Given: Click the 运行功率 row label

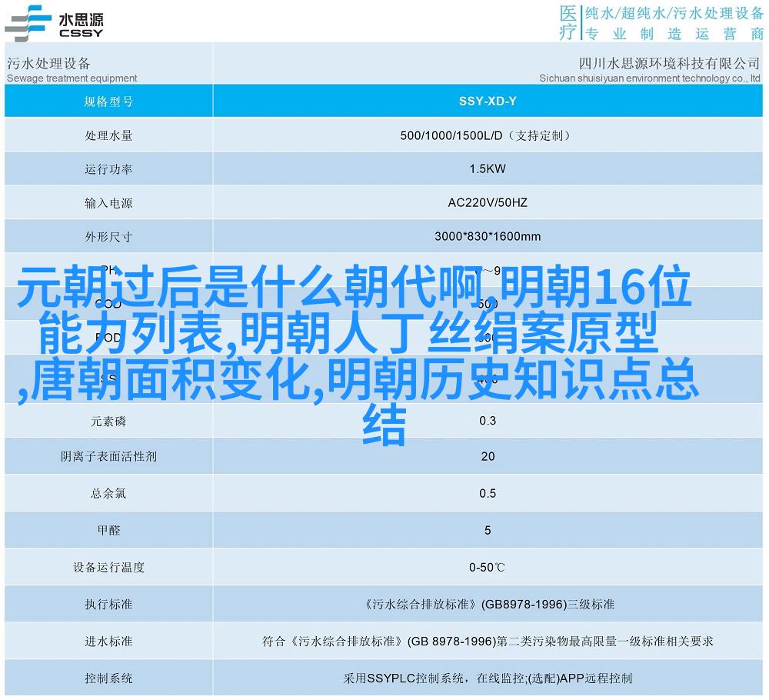Looking at the screenshot, I should pos(108,169).
